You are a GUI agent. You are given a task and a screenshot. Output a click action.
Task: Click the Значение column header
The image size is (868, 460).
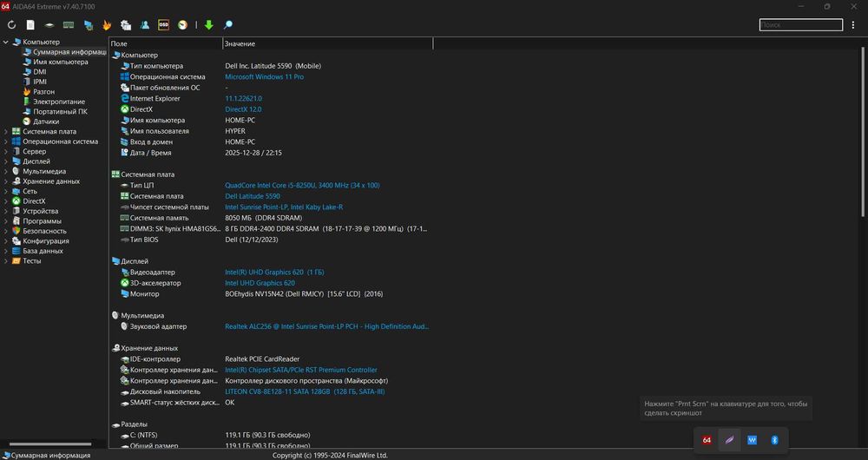click(328, 43)
